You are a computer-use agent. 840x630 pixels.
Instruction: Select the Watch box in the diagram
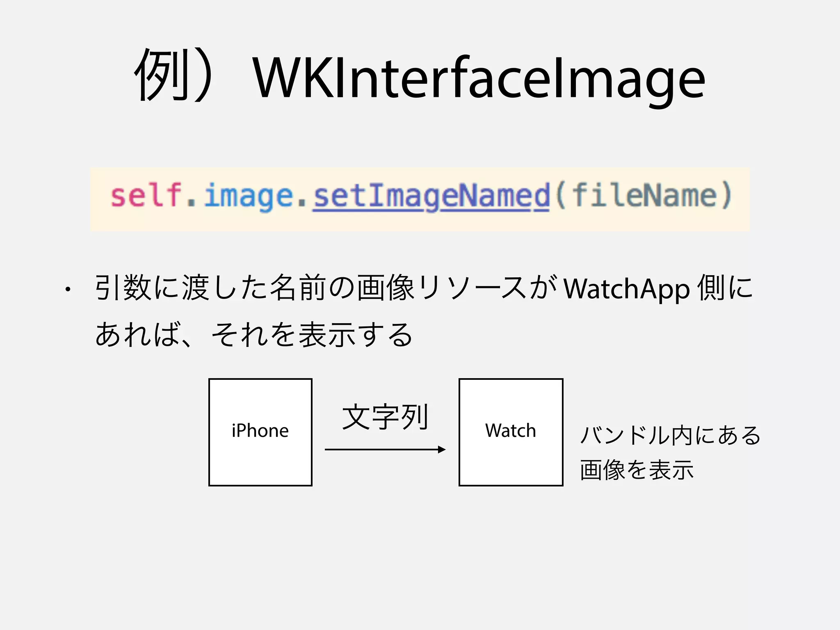(x=511, y=432)
